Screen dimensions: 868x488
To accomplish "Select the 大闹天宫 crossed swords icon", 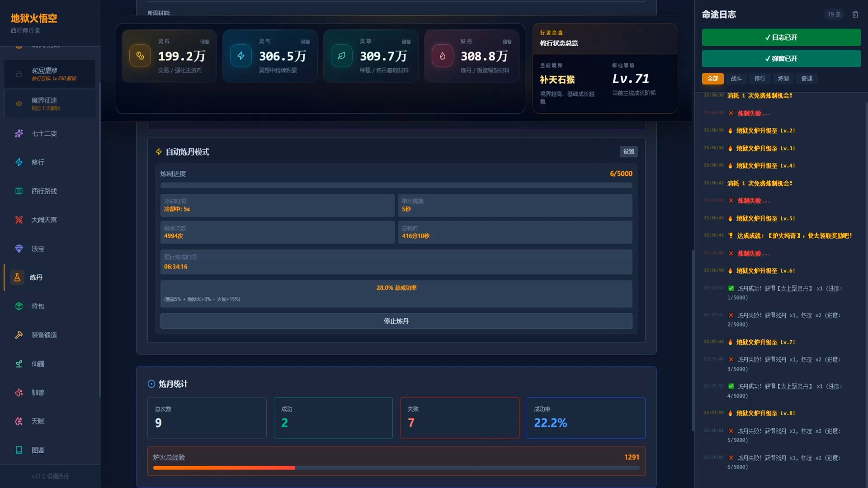I will coord(19,220).
